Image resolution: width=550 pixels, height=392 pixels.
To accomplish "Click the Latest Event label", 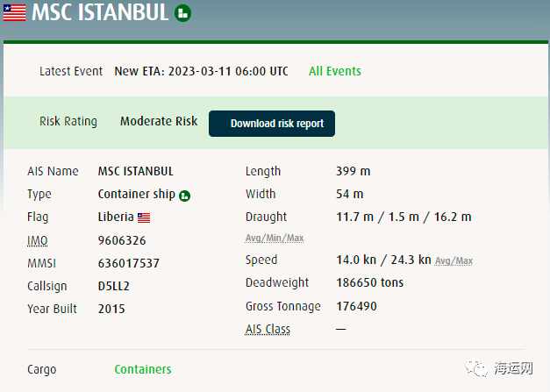I will click(x=71, y=71).
